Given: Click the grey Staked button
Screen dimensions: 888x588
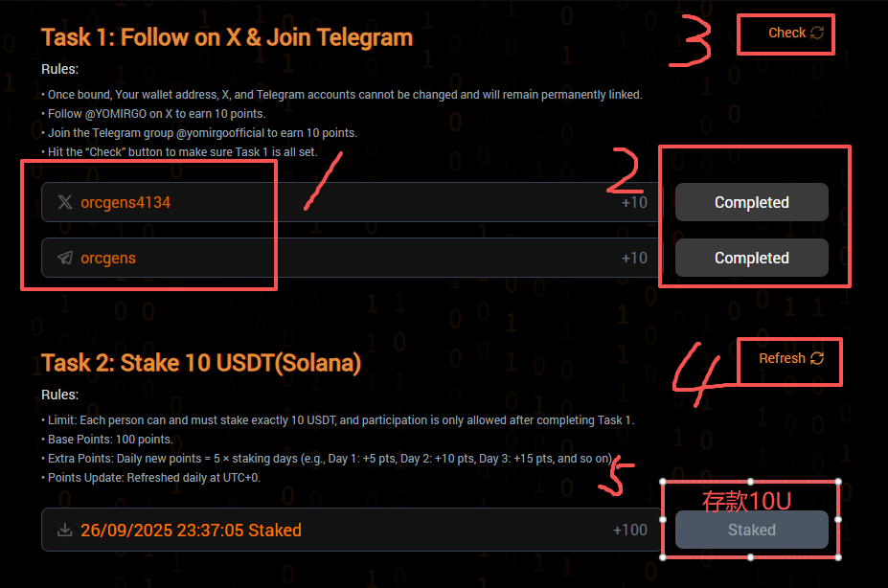Looking at the screenshot, I should [x=752, y=530].
